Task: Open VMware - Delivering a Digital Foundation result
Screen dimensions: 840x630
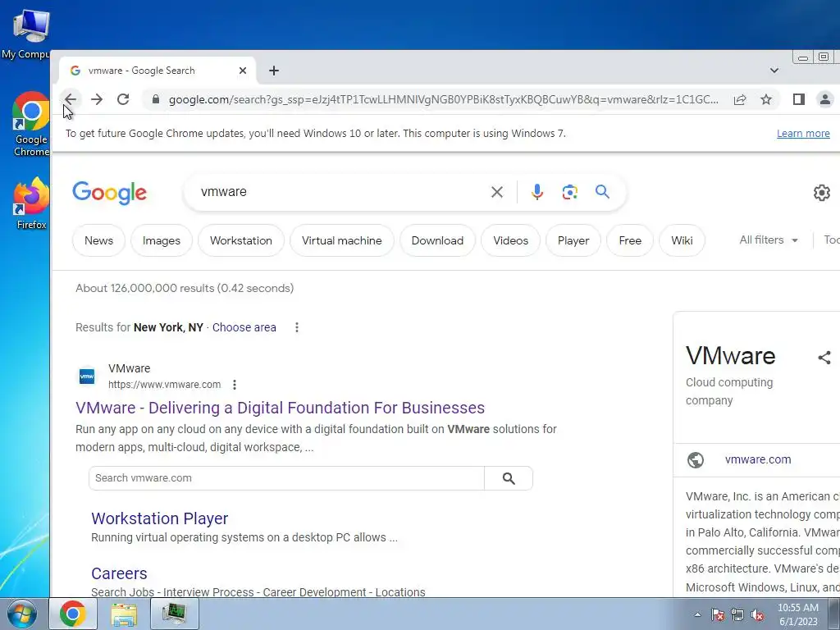Action: pos(281,408)
